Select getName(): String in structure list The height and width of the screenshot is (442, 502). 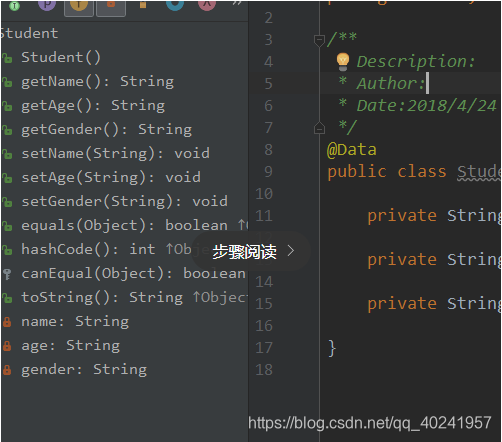[98, 82]
